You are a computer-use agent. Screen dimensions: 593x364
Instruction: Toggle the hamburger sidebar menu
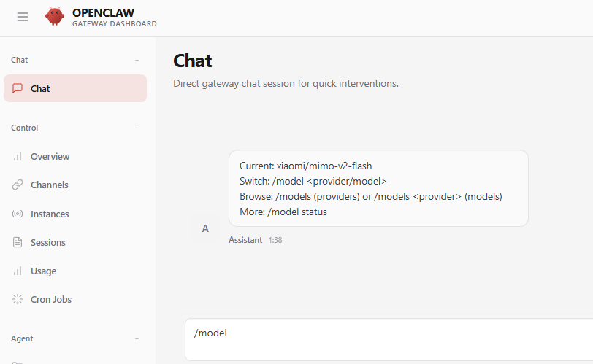23,17
